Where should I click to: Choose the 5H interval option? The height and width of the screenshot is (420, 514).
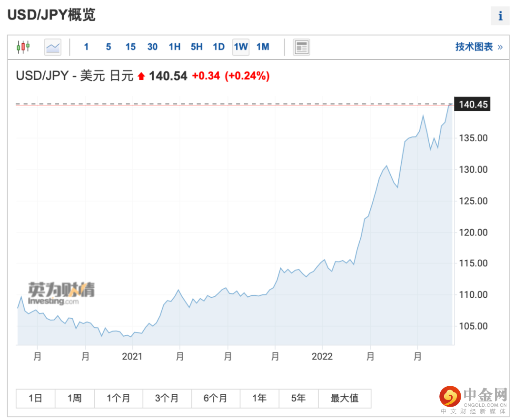click(197, 47)
